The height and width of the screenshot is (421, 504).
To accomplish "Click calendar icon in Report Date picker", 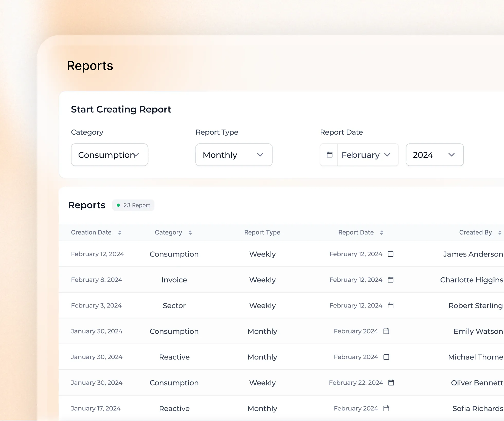I will point(329,155).
